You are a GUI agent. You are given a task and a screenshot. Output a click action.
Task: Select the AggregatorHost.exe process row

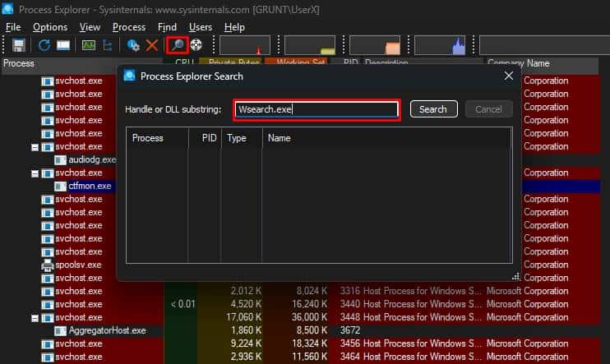[x=107, y=330]
